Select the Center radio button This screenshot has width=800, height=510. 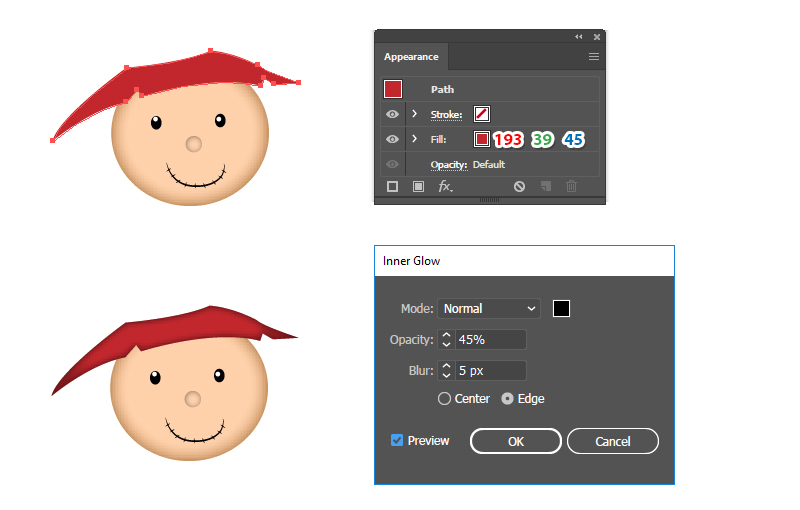(445, 398)
